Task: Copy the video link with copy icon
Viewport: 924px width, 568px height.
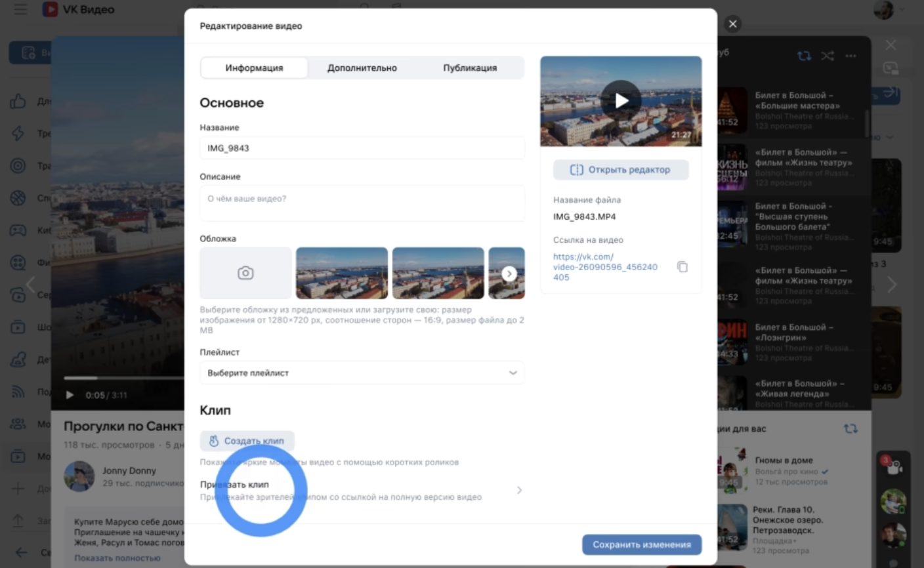Action: [x=682, y=267]
